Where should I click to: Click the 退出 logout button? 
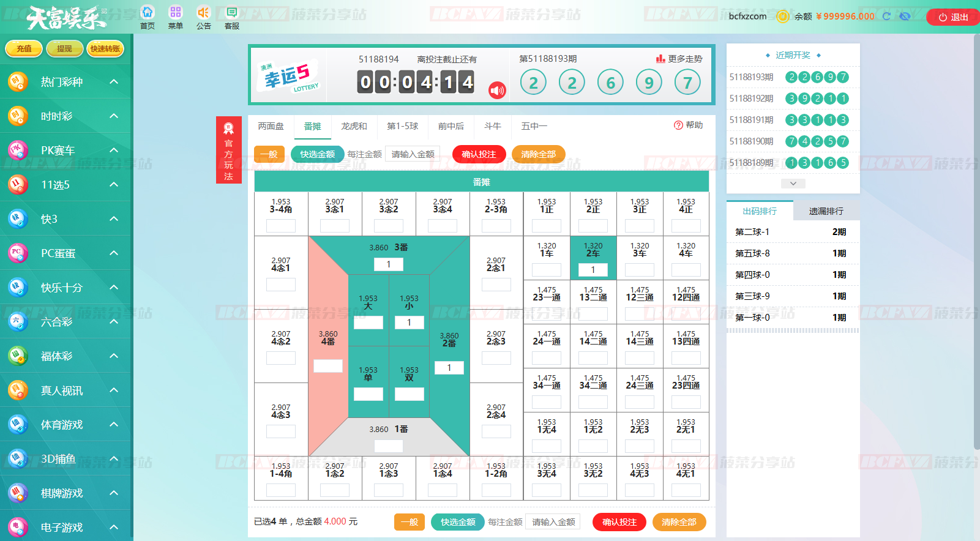click(x=953, y=17)
